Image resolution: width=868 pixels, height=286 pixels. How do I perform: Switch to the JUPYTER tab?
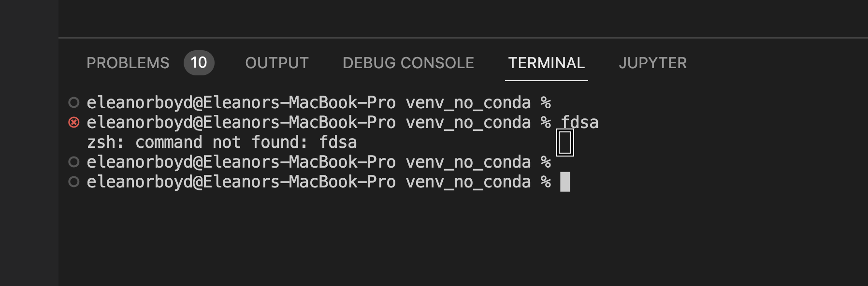click(x=652, y=62)
